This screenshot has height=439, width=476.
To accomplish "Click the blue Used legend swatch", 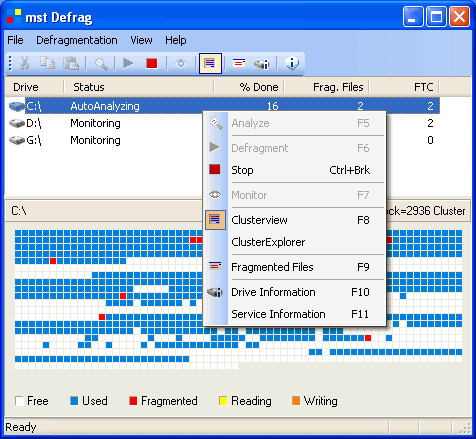I will pyautogui.click(x=74, y=401).
